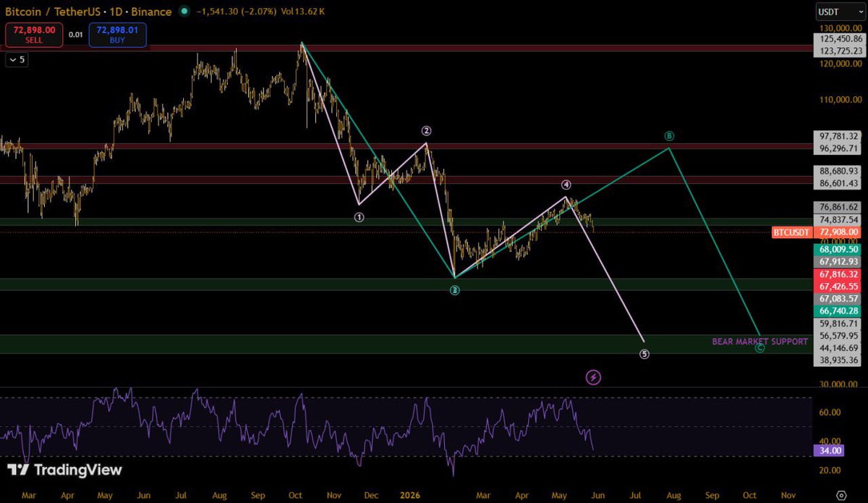The width and height of the screenshot is (868, 503).
Task: Click the BTCUSDT orange price tag
Action: point(793,232)
